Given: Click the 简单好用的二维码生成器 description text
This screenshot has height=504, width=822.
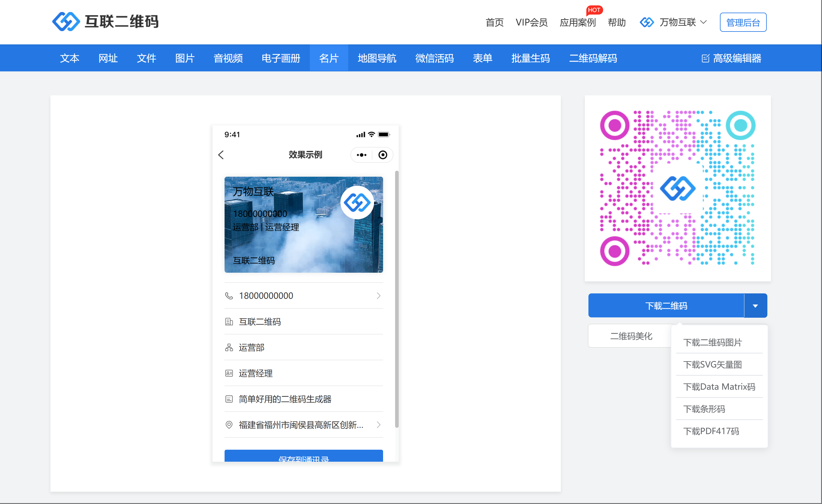Looking at the screenshot, I should point(285,399).
